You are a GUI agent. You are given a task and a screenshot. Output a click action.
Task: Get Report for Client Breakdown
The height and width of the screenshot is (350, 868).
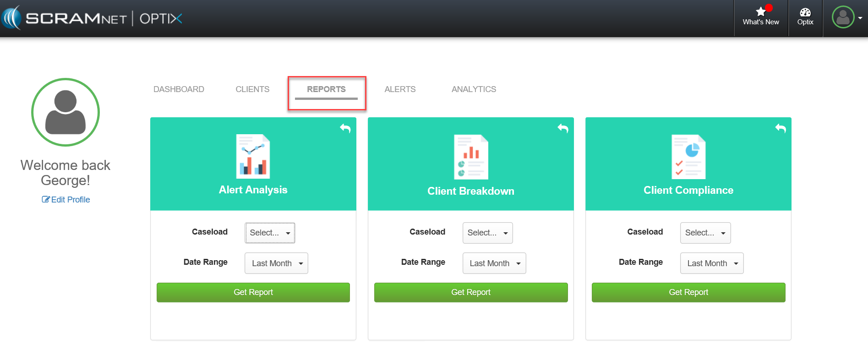click(470, 292)
